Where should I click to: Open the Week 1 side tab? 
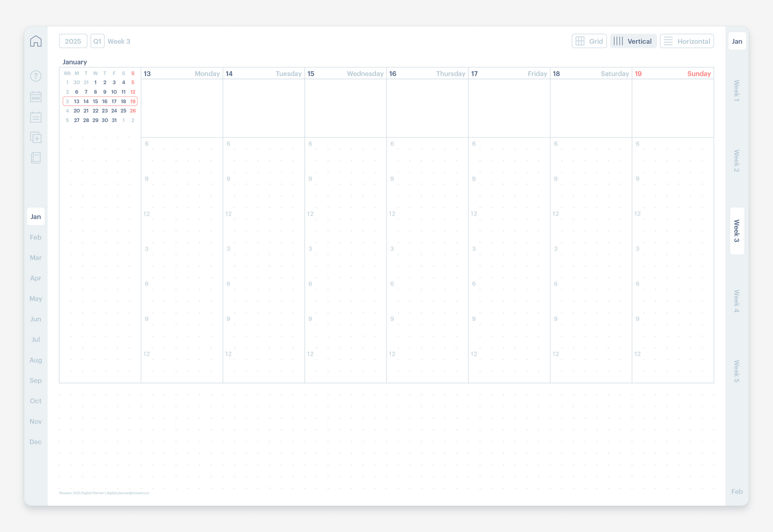pos(737,91)
